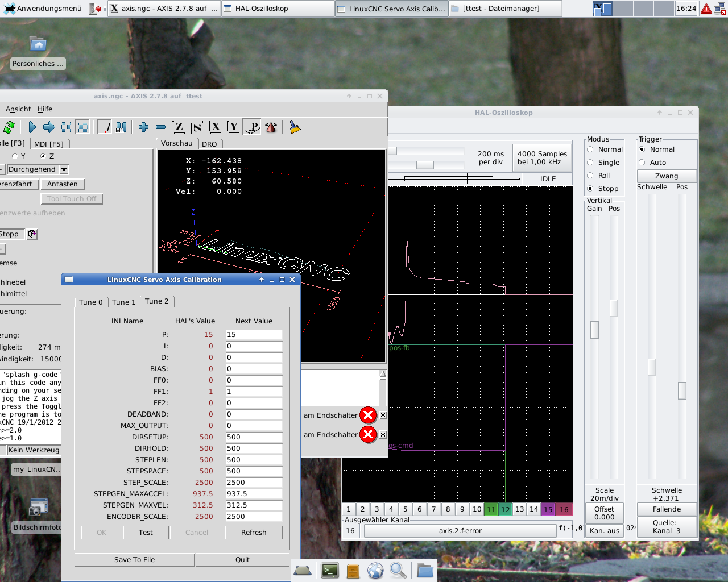Select the Y front view icon
Image resolution: width=728 pixels, height=582 pixels.
point(233,127)
